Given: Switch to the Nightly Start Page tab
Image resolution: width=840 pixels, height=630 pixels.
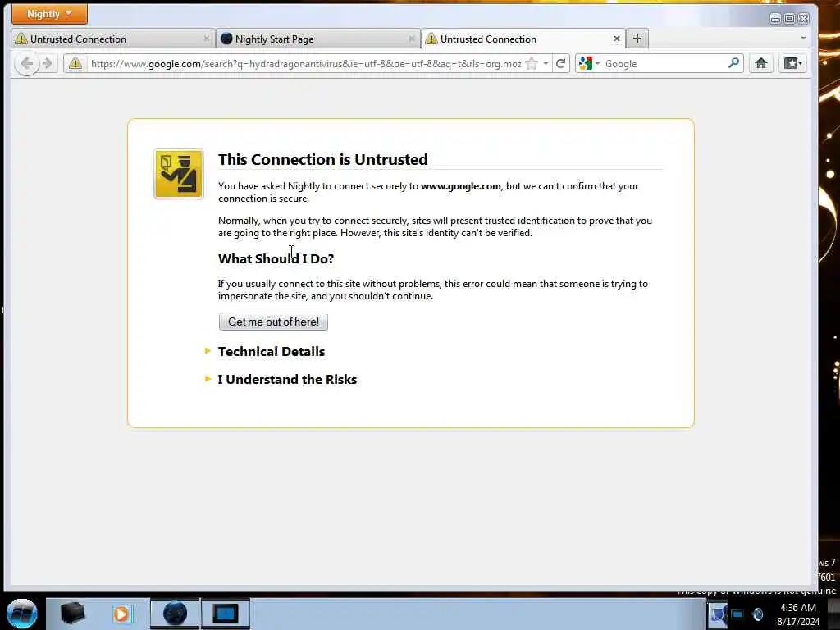Looking at the screenshot, I should (318, 39).
